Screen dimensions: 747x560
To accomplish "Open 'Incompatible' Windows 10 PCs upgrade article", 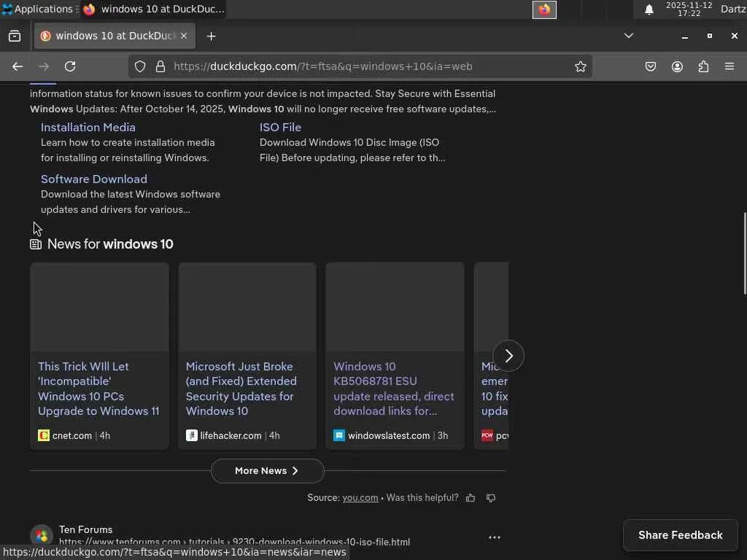I will click(x=98, y=389).
